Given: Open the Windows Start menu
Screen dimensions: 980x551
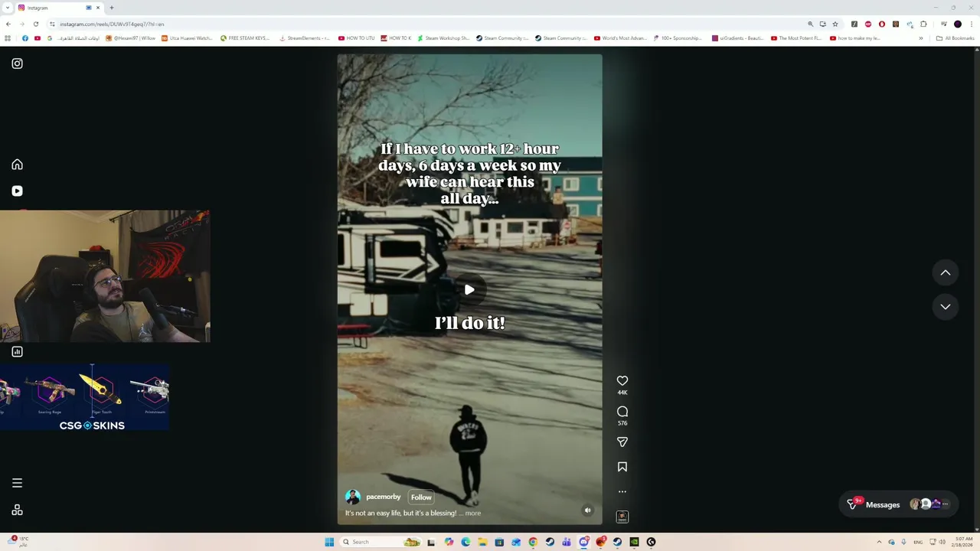Looking at the screenshot, I should tap(329, 542).
